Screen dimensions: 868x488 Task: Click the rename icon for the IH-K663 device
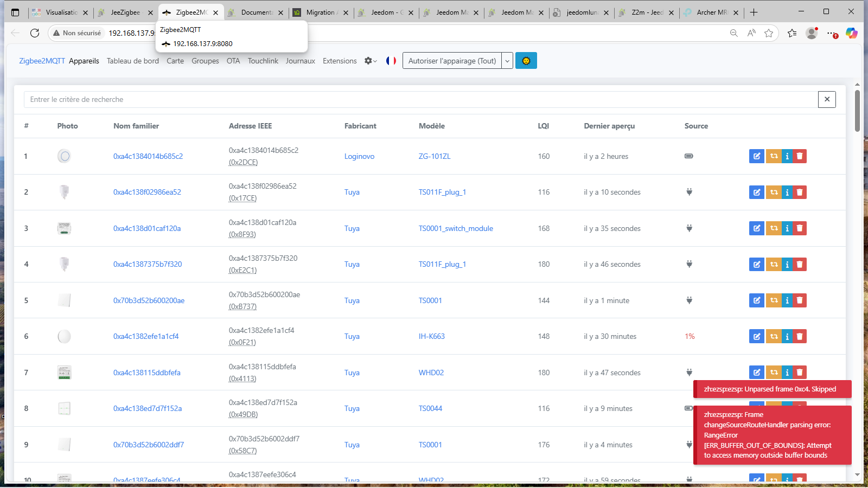(x=756, y=337)
